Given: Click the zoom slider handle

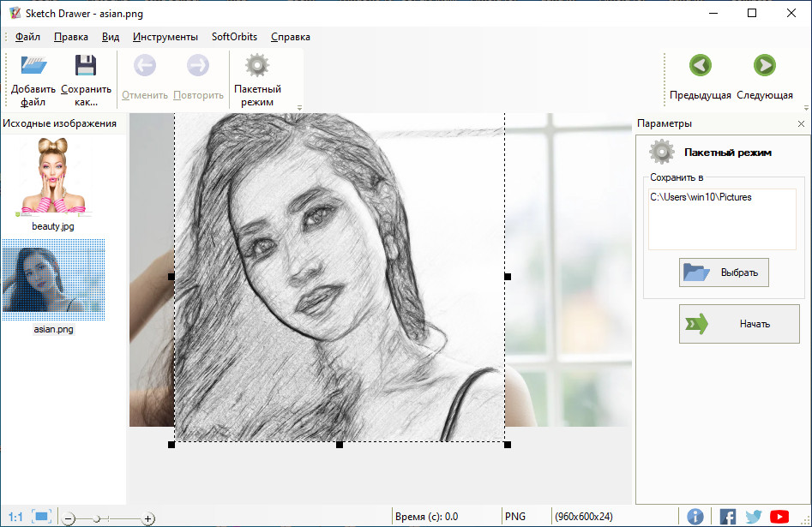Looking at the screenshot, I should (x=97, y=518).
